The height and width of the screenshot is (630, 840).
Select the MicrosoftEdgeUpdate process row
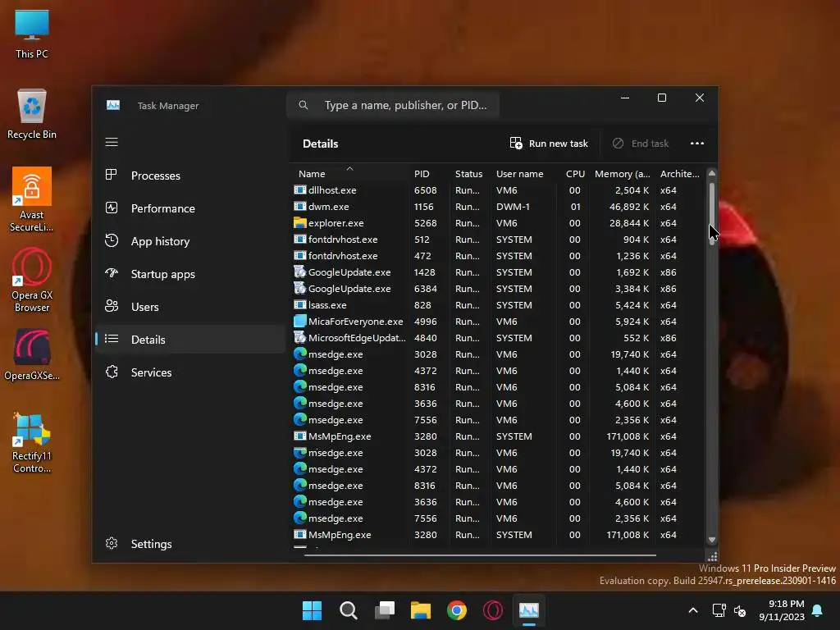point(498,338)
